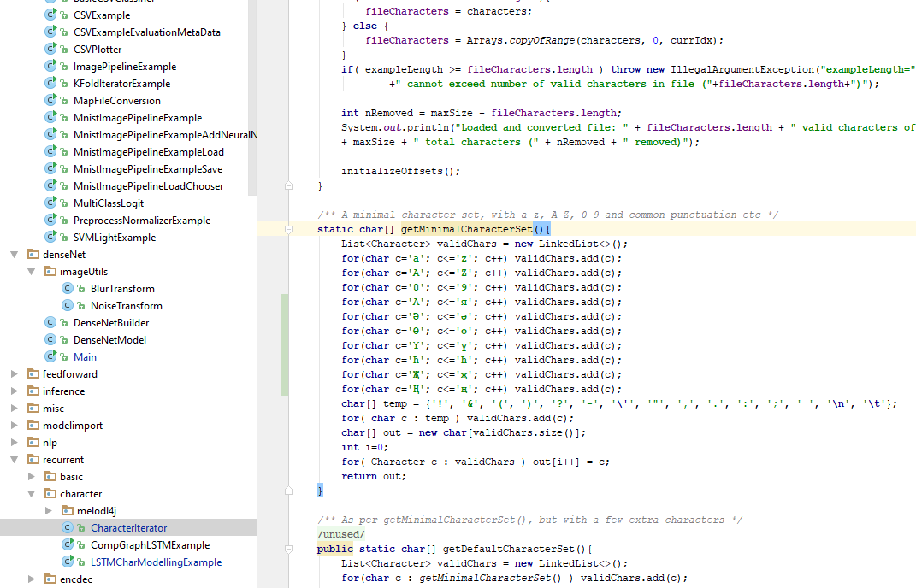Expand the basic folder under recurrent

pos(32,477)
